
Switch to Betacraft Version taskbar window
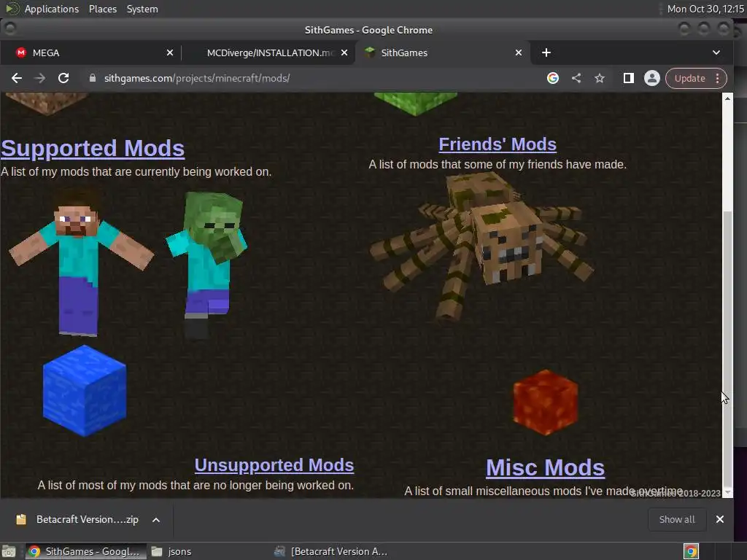[332, 551]
